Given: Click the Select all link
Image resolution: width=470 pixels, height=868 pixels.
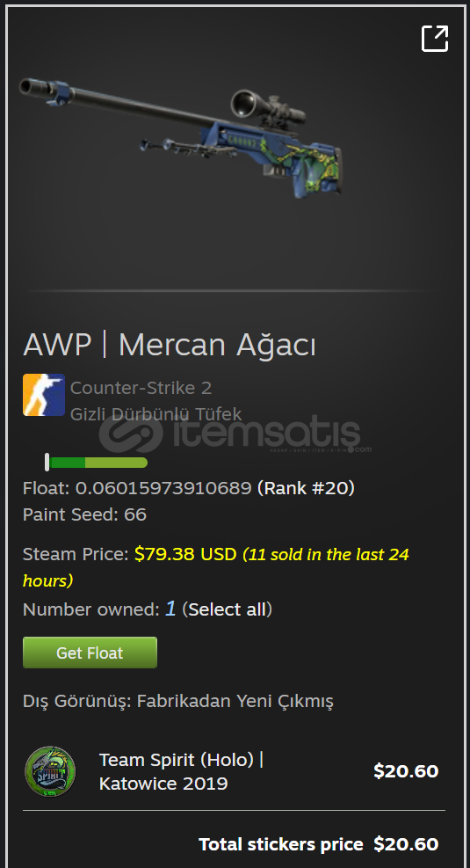Looking at the screenshot, I should click(228, 609).
